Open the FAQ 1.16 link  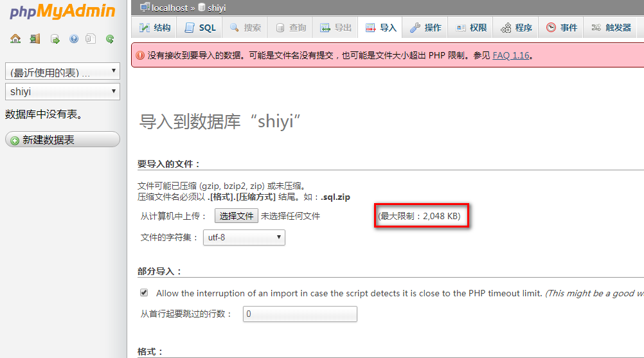tap(511, 55)
